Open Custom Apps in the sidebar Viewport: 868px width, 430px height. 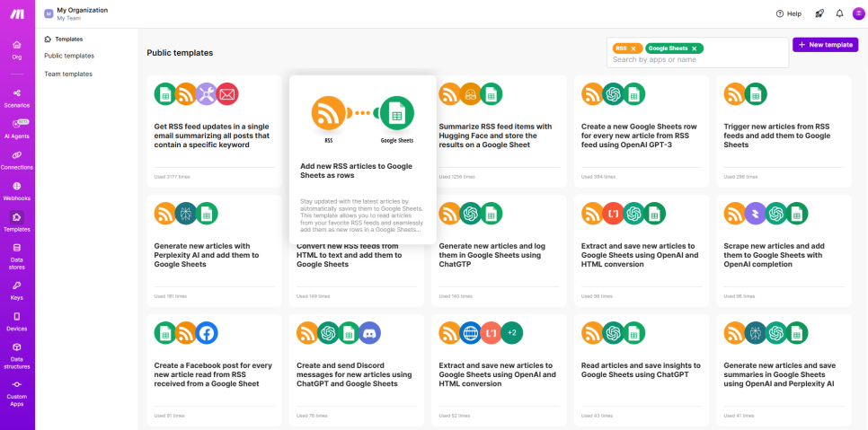click(x=17, y=393)
